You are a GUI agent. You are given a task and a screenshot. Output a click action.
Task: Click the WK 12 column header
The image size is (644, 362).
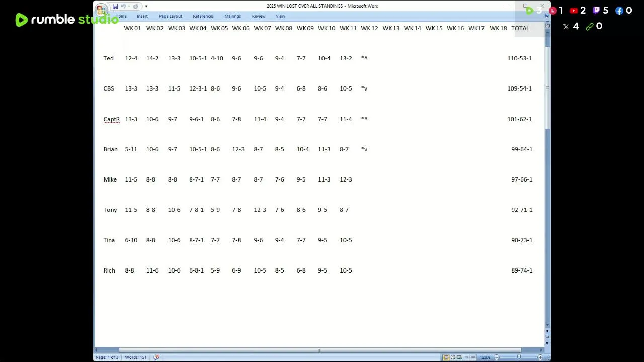[x=369, y=28]
